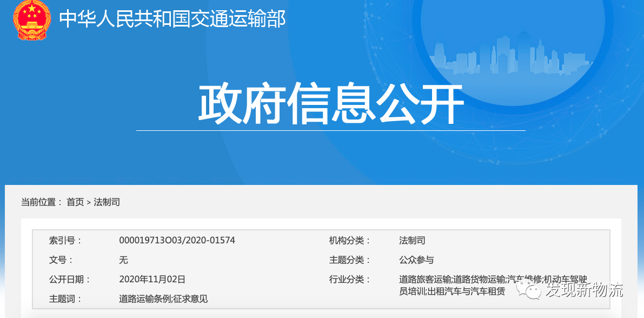Open 法制司 in the breadcrumb path
Screen dimensions: 644x318
[x=107, y=202]
